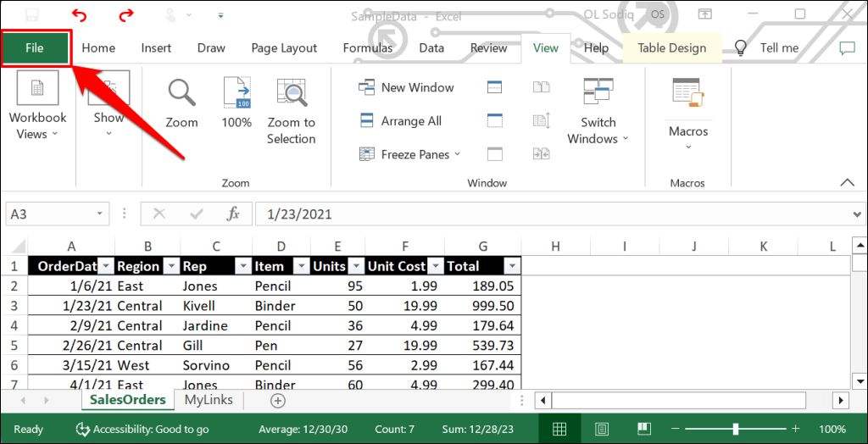Click the insert function fx icon
Viewport: 868px width, 444px height.
[x=234, y=214]
